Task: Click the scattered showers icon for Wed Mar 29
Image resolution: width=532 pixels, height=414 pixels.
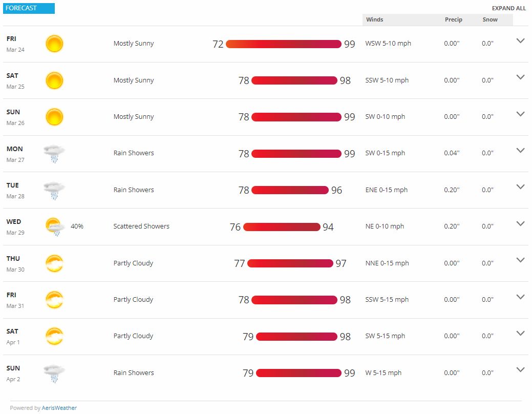Action: [x=55, y=227]
